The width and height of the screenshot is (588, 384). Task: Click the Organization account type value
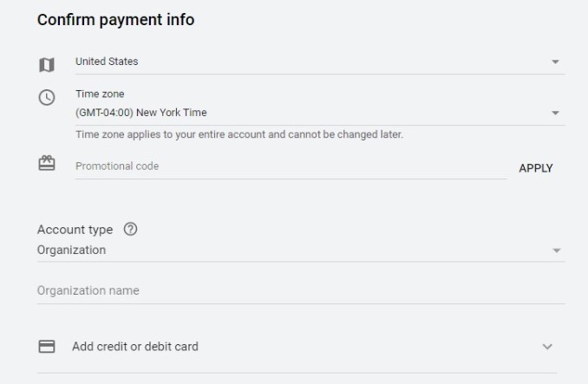click(x=71, y=250)
